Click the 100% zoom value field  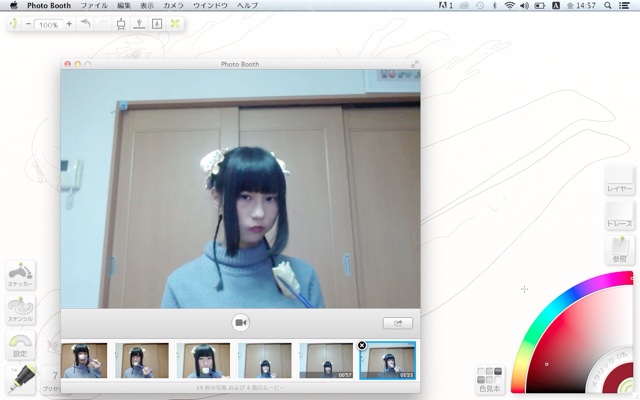pyautogui.click(x=49, y=25)
